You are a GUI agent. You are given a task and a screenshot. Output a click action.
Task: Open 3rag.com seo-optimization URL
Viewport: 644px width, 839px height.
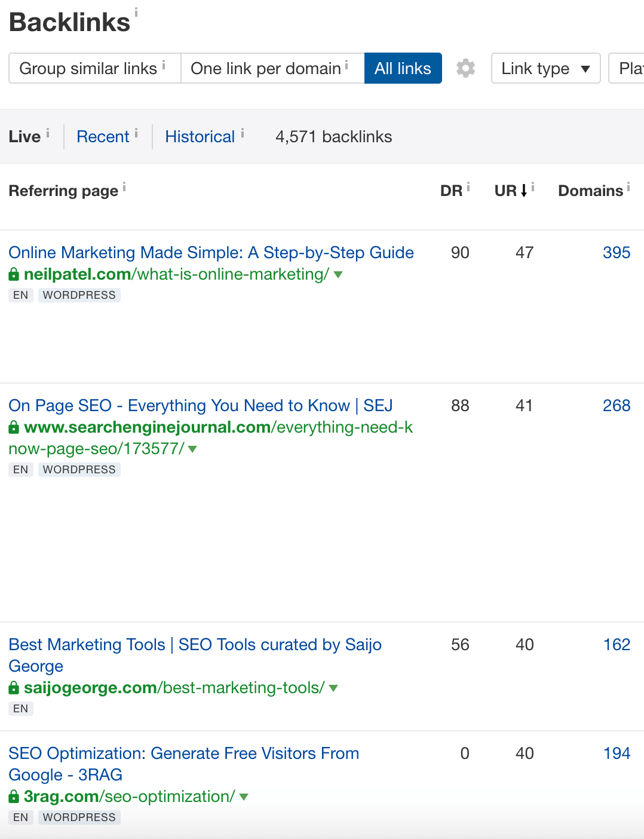[x=130, y=797]
